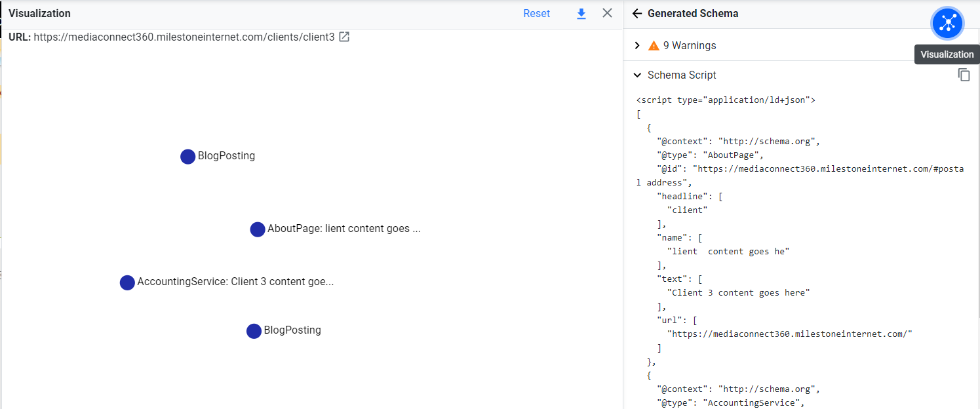Click the Visualization panel title
The height and width of the screenshot is (409, 980).
(x=39, y=14)
